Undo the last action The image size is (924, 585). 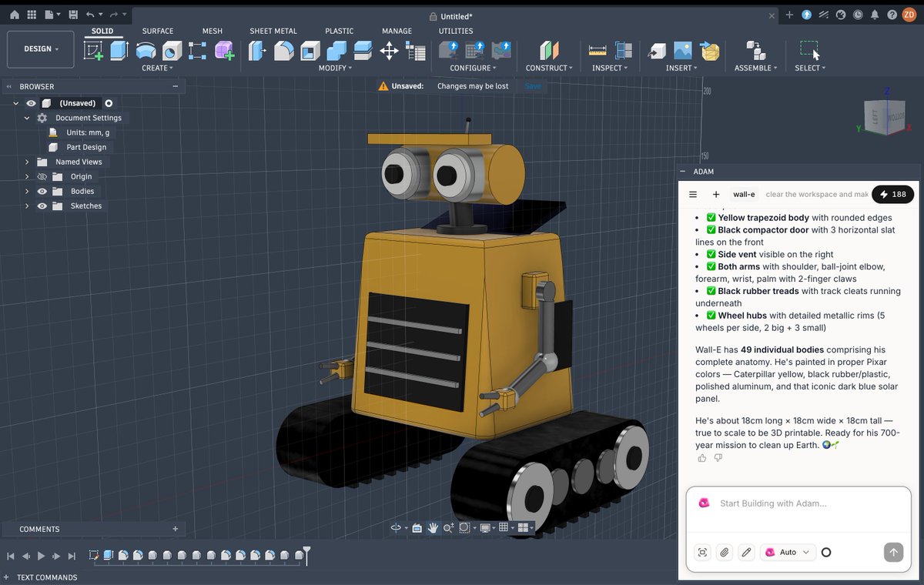pos(90,15)
